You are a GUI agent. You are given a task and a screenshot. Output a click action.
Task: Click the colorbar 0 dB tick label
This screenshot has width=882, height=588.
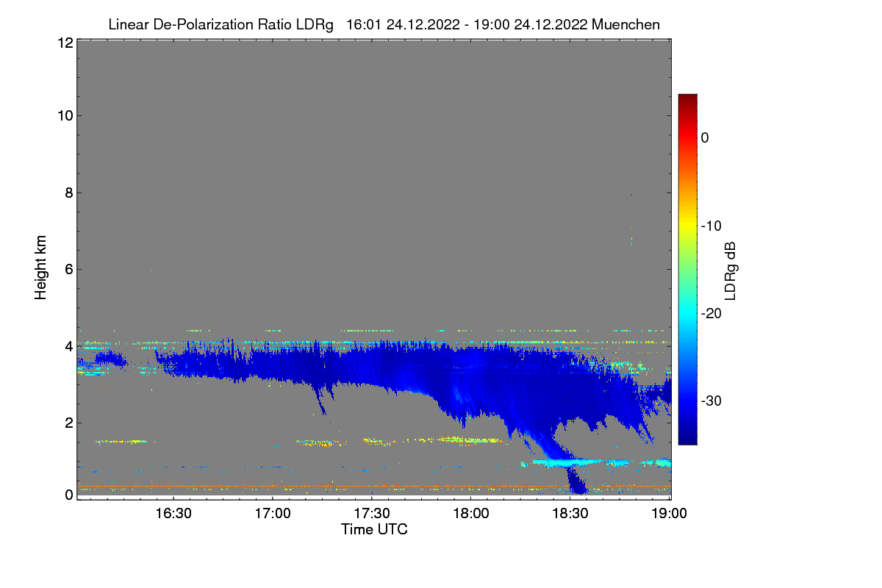point(706,137)
